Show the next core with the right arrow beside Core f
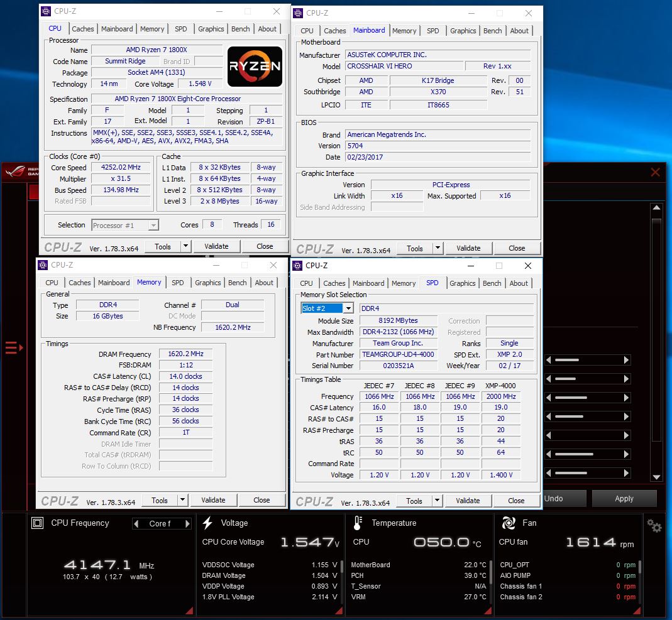Viewport: 672px width, 620px height. (187, 524)
